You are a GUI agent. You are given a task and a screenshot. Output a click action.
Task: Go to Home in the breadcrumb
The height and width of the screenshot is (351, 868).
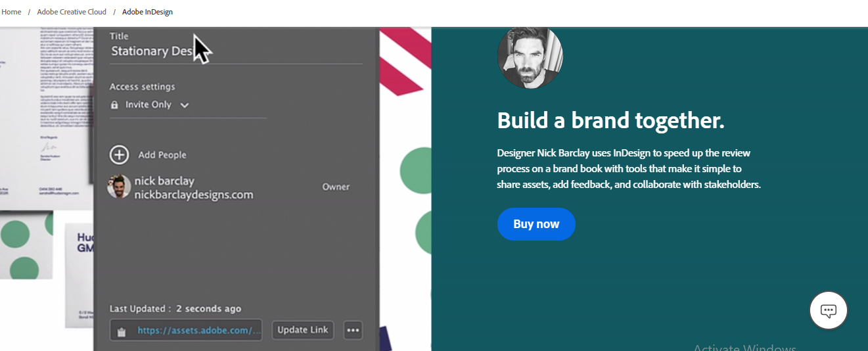[x=12, y=12]
